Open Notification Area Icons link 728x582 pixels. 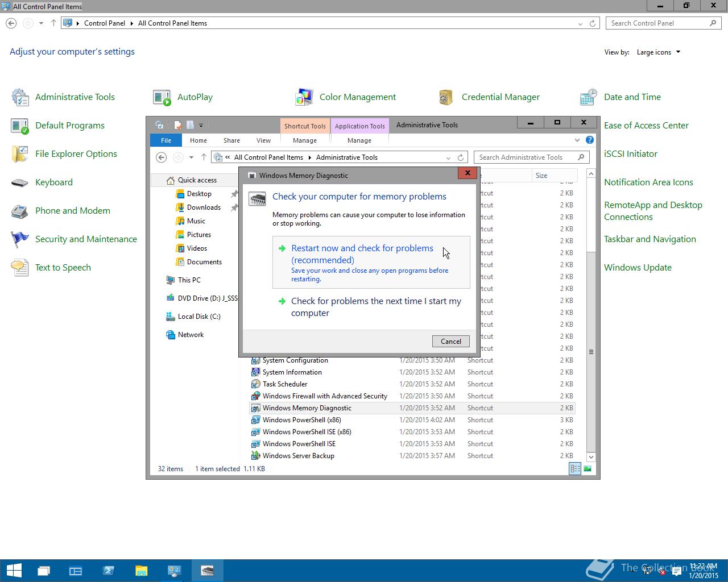coord(648,182)
